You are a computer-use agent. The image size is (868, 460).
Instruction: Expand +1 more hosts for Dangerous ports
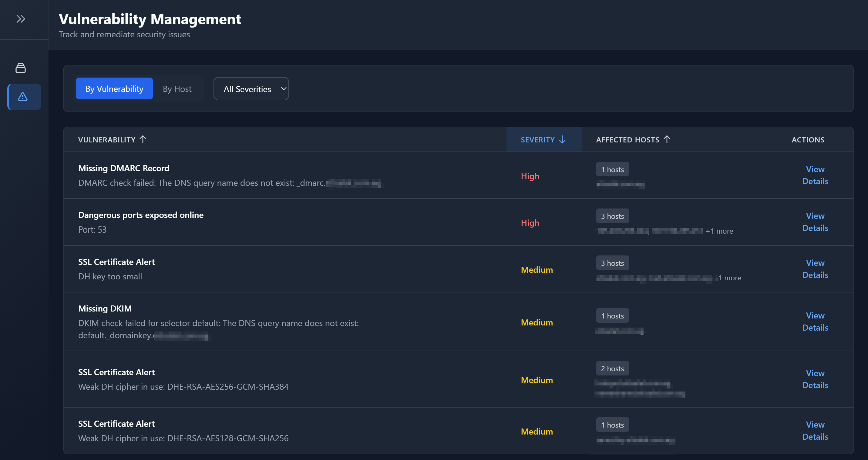(719, 231)
